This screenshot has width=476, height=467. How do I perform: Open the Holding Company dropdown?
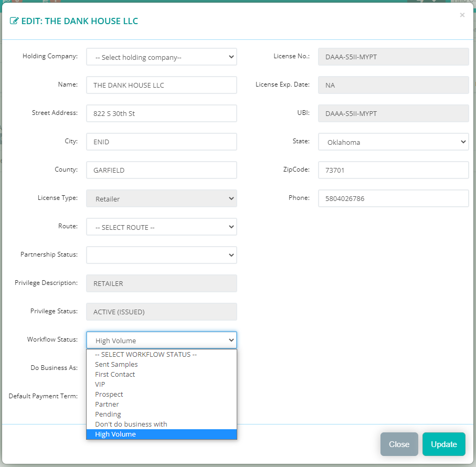(162, 57)
